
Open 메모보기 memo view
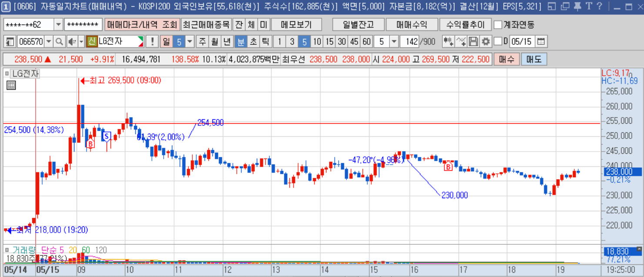pos(297,25)
